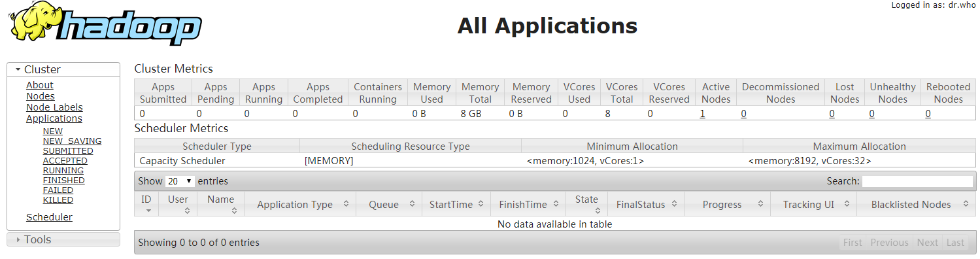Open the Show entries count dropdown
The height and width of the screenshot is (259, 980).
(180, 181)
